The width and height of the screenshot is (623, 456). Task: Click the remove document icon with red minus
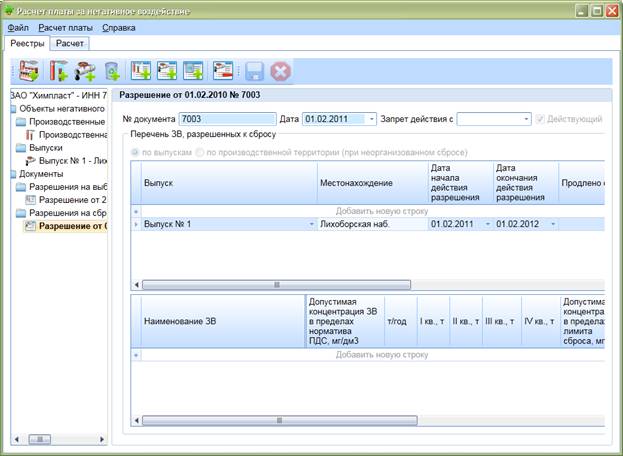click(x=223, y=71)
